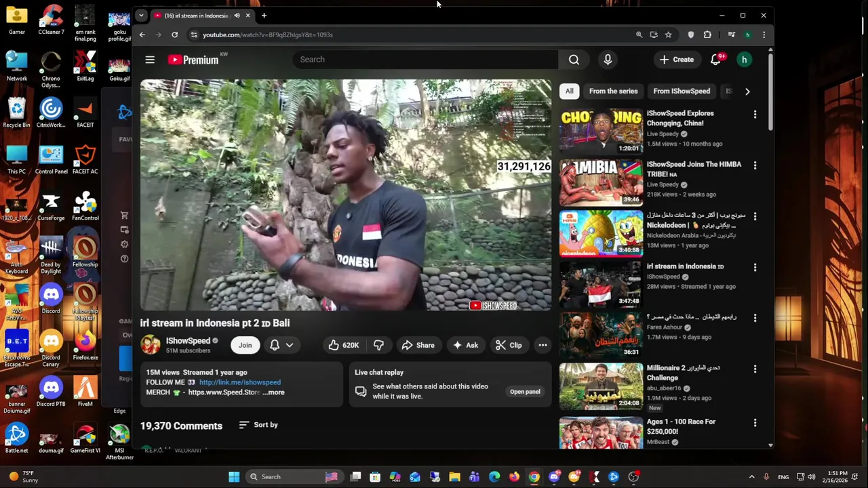Open Chrome extensions puzzle icon
Viewport: 868px width, 488px height.
click(x=707, y=35)
